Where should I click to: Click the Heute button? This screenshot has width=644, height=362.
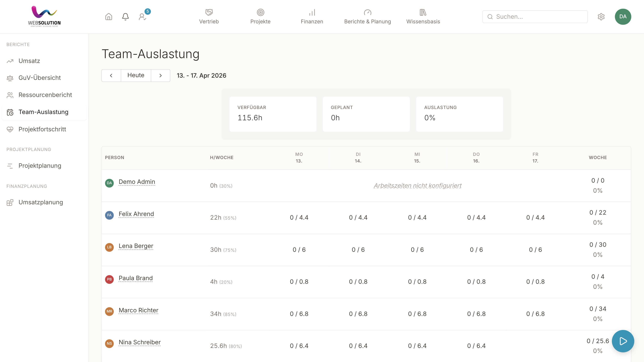[x=136, y=75]
